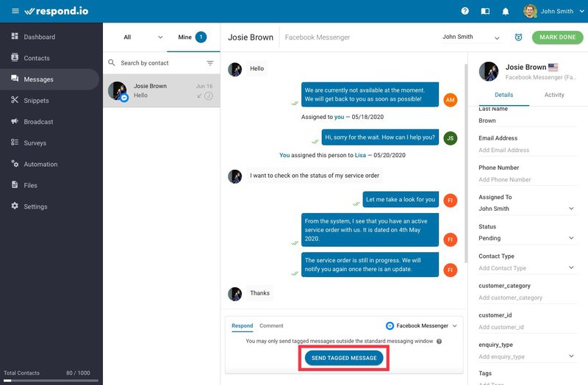Open Josie Brown conversation in list

pos(162,90)
